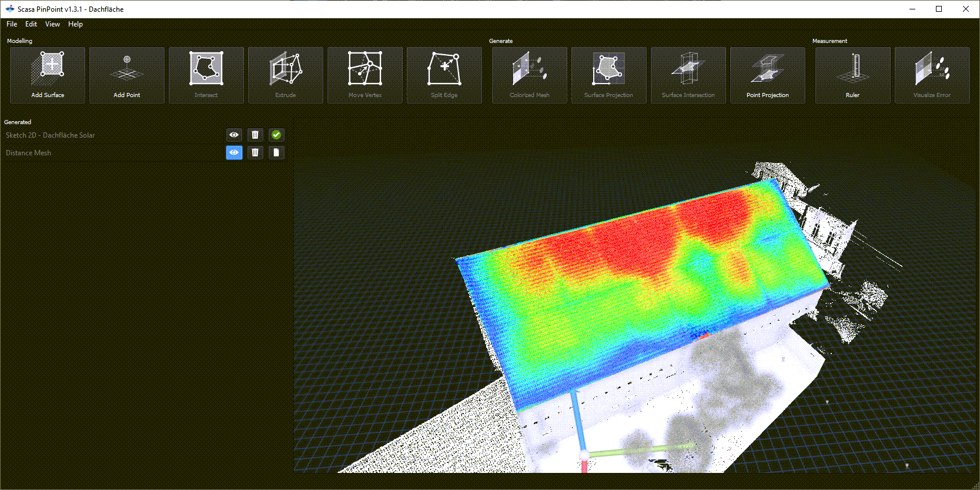
Task: Select the Add Point tool
Action: 127,75
